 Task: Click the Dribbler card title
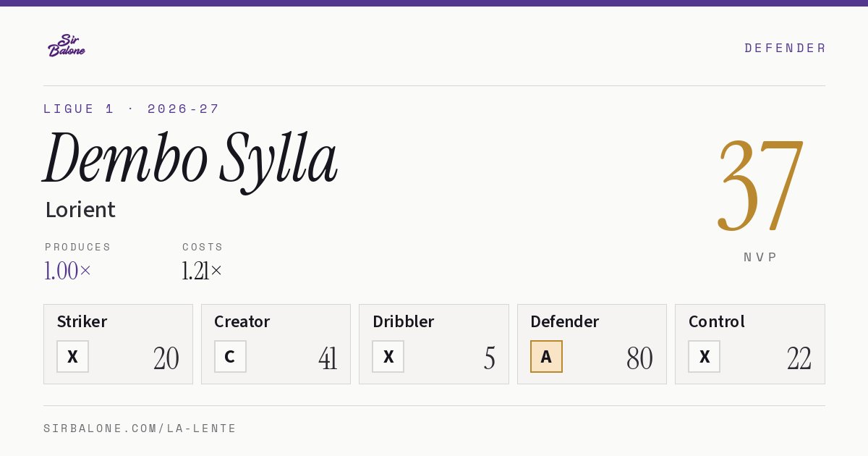click(x=404, y=321)
